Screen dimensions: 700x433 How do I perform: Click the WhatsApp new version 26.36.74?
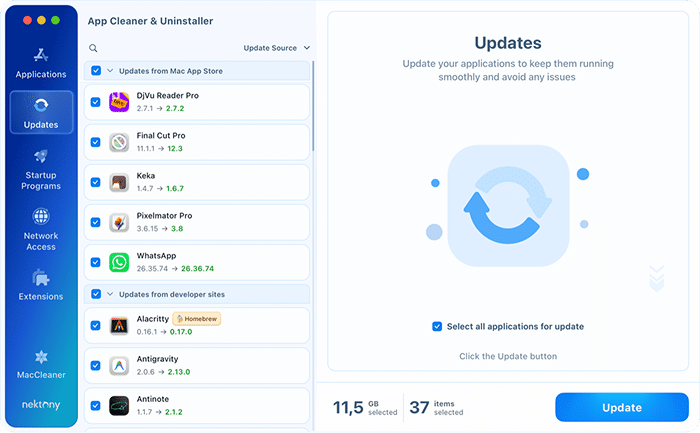tap(197, 268)
